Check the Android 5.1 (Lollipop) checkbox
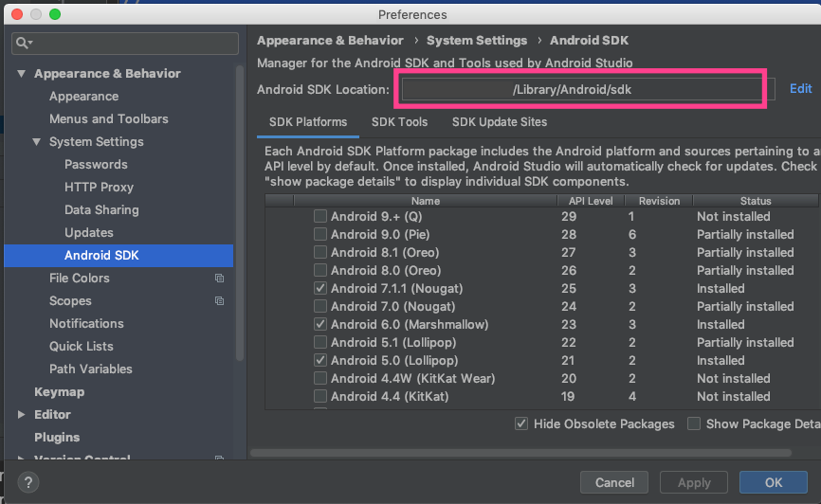 tap(319, 342)
